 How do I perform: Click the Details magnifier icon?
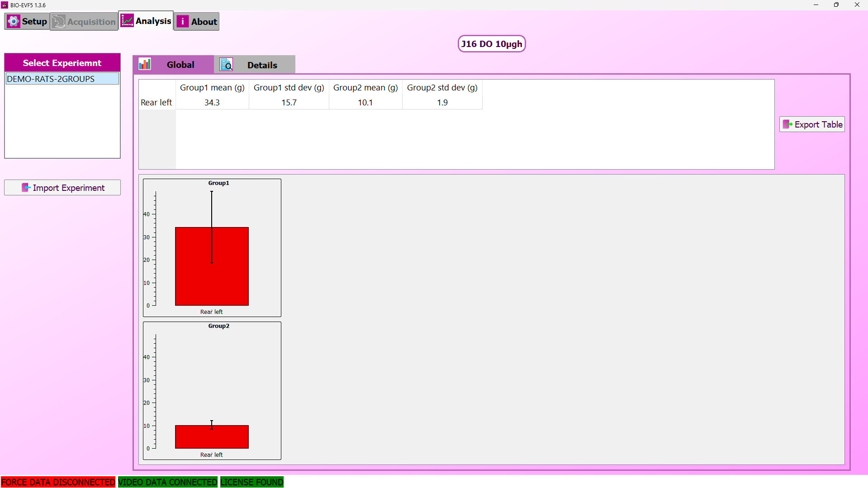tap(226, 65)
